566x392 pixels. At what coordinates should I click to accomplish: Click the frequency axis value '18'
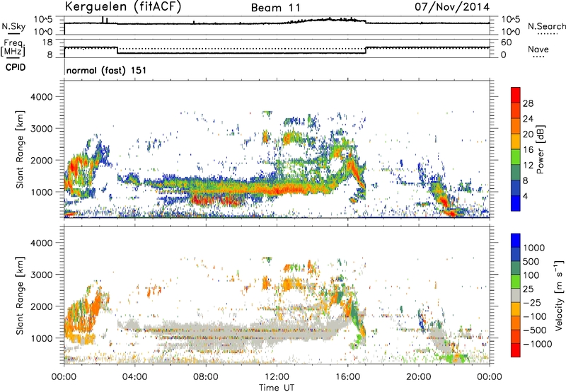coord(47,42)
